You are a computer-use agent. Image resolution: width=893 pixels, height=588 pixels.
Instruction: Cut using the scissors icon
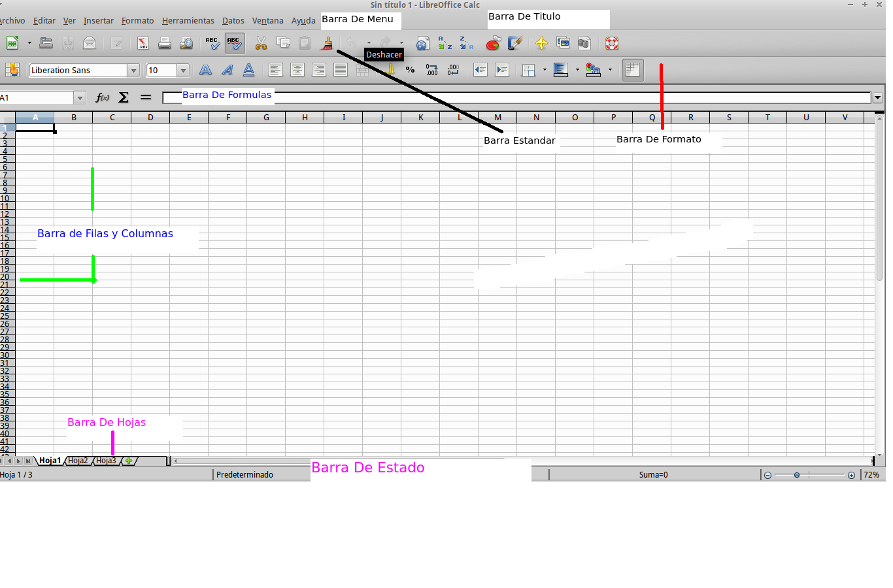(x=261, y=43)
